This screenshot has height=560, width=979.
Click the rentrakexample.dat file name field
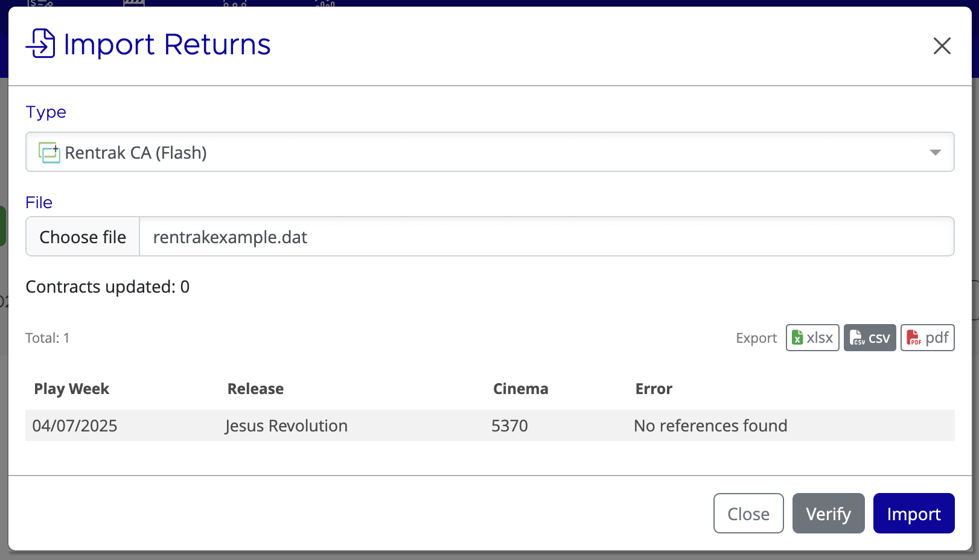point(229,237)
